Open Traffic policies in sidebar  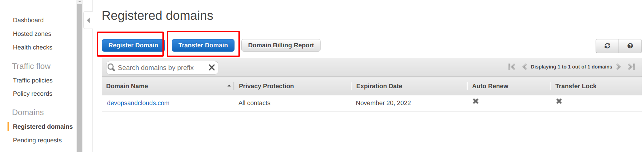(x=33, y=80)
